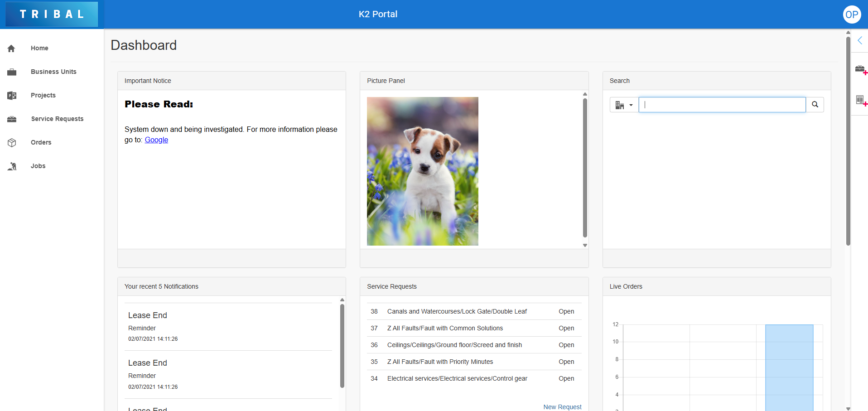Screen dimensions: 868x411
Task: Click the TRIBAL logo
Action: pyautogui.click(x=52, y=14)
